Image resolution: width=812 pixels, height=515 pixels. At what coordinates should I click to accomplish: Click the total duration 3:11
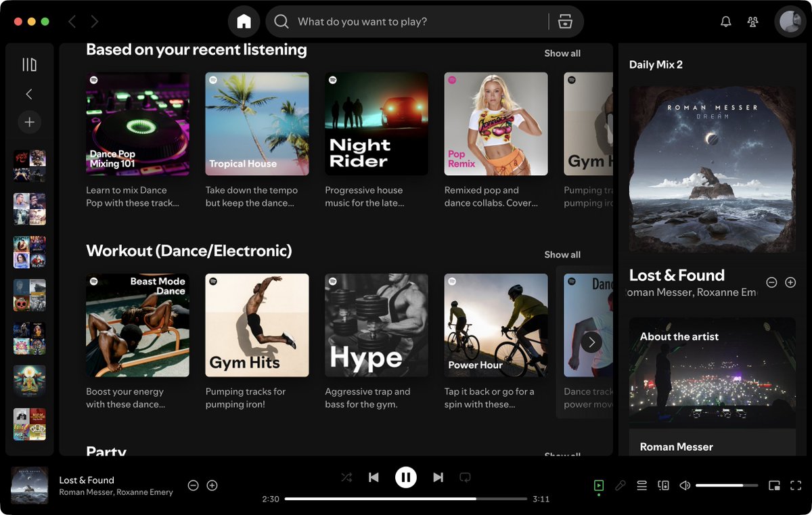tap(541, 499)
